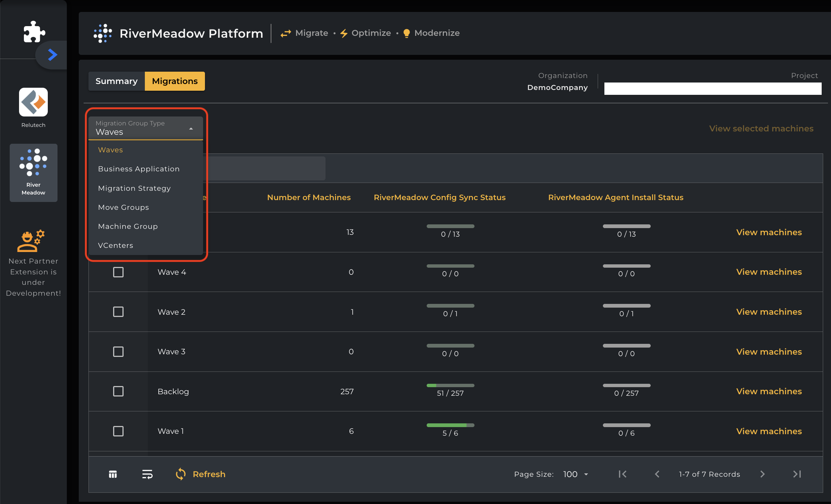Choose Waves in the dropdown list

pos(146,150)
